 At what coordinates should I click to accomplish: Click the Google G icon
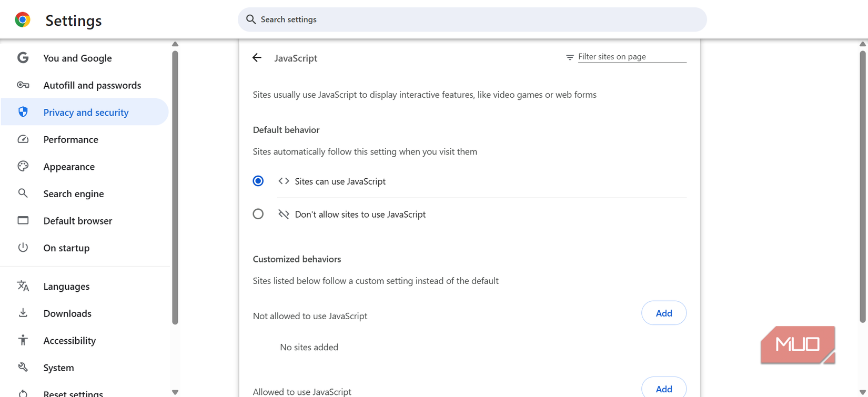[23, 58]
